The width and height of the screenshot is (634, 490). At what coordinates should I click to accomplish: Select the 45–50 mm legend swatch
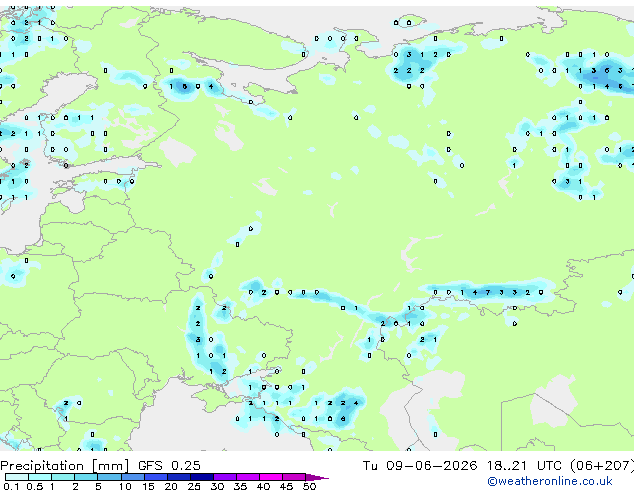(294, 477)
